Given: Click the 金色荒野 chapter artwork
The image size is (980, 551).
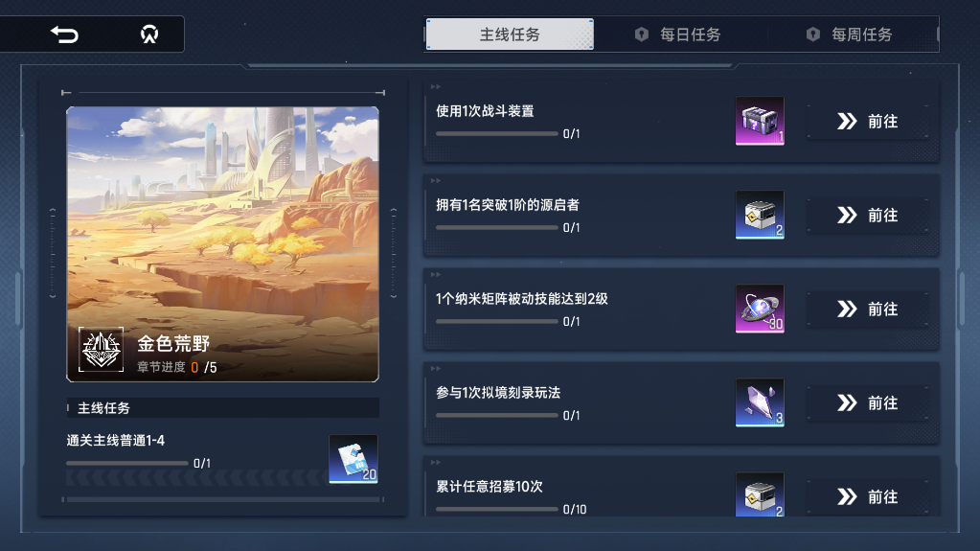Looking at the screenshot, I should 222,244.
